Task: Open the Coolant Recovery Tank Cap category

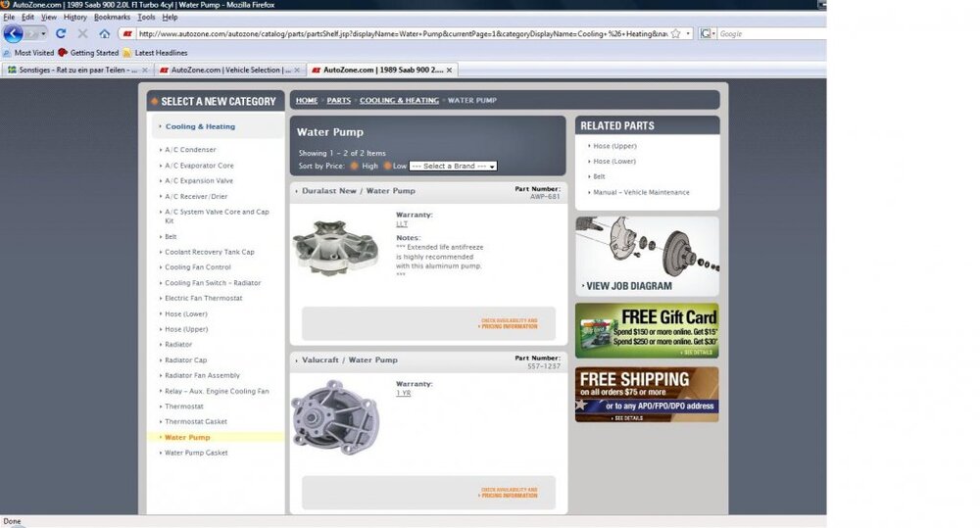Action: (x=210, y=253)
